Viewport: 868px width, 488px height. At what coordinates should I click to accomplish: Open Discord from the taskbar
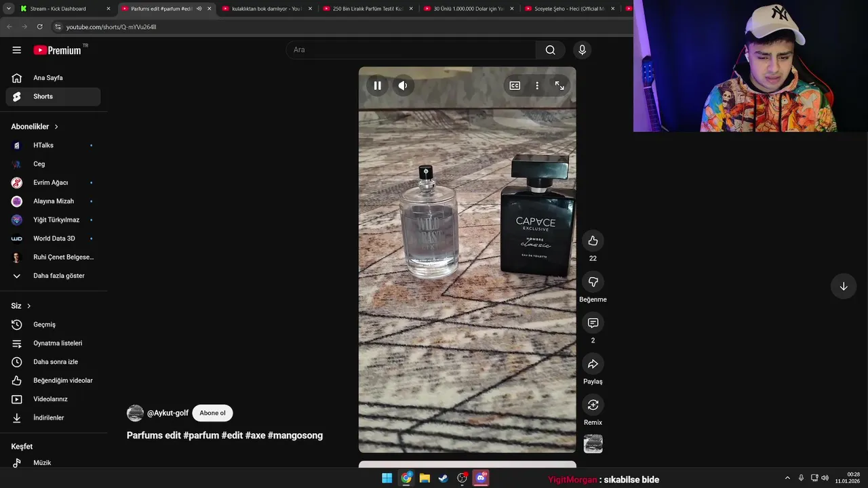click(x=481, y=479)
